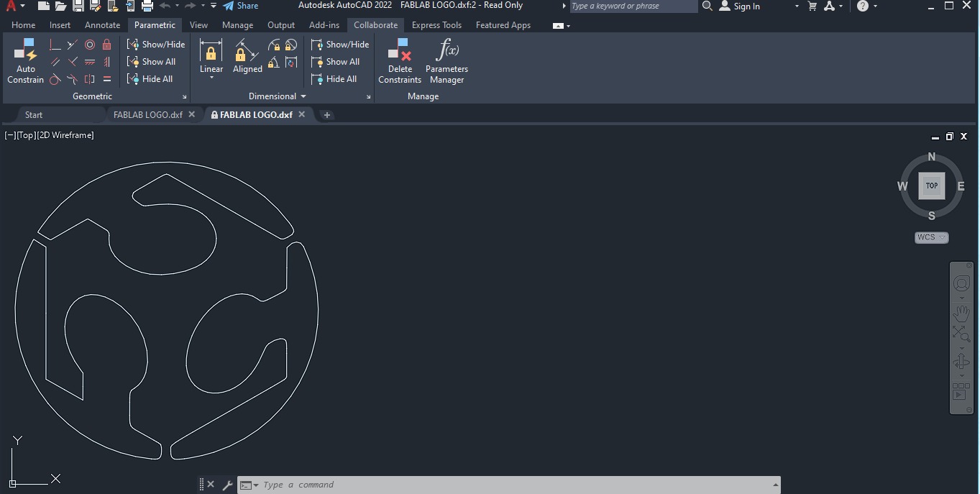This screenshot has width=980, height=494.
Task: Switch to the Annotate ribbon tab
Action: point(102,25)
